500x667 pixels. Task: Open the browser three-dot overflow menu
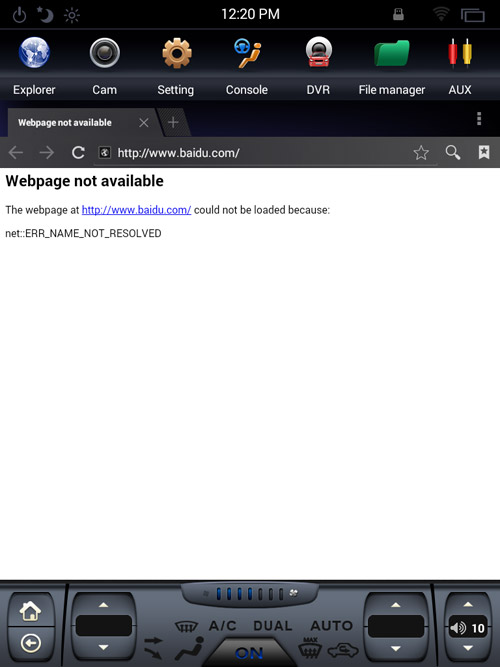pyautogui.click(x=479, y=119)
